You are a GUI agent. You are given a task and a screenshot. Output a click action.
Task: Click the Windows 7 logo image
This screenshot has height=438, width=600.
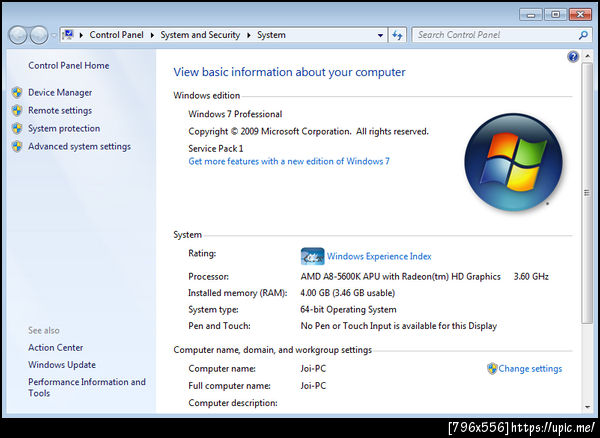coord(514,162)
